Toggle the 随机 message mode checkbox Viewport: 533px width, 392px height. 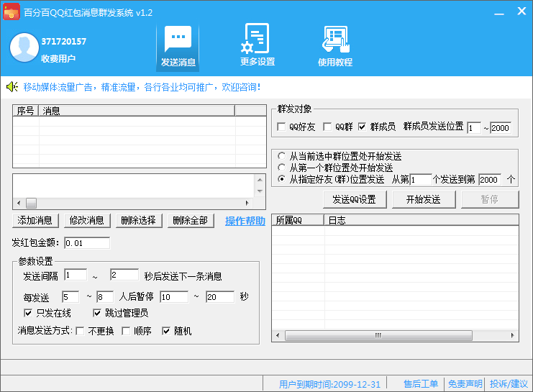(x=166, y=331)
